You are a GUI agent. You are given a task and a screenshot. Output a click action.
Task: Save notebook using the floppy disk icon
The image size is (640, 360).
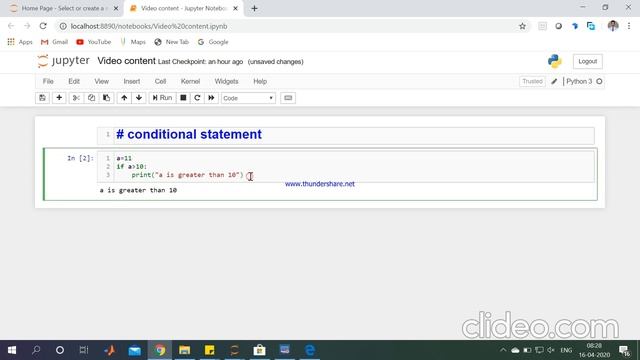42,98
